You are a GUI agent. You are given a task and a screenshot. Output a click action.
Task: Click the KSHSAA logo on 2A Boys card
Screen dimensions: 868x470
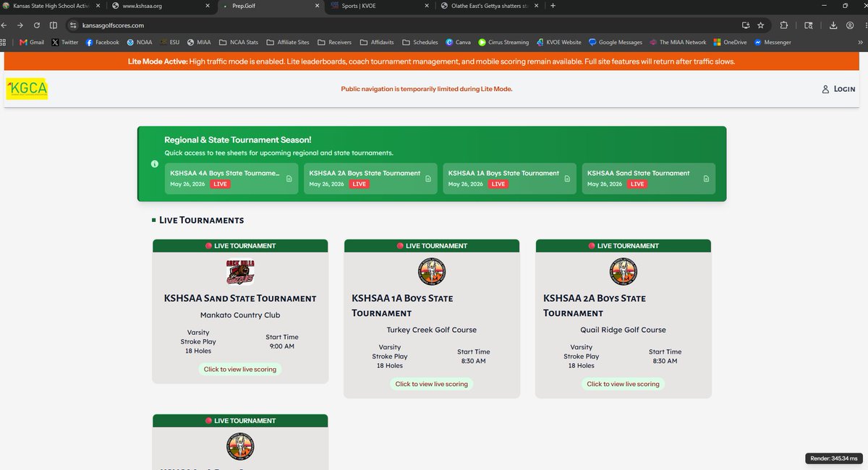(624, 272)
